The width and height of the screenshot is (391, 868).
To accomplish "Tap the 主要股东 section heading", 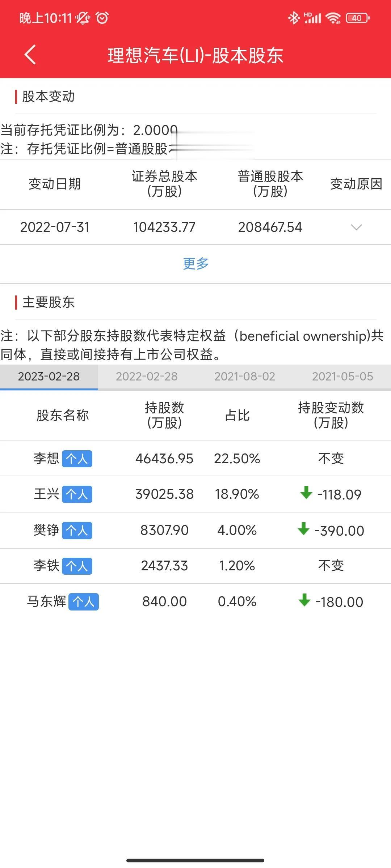I will 48,302.
